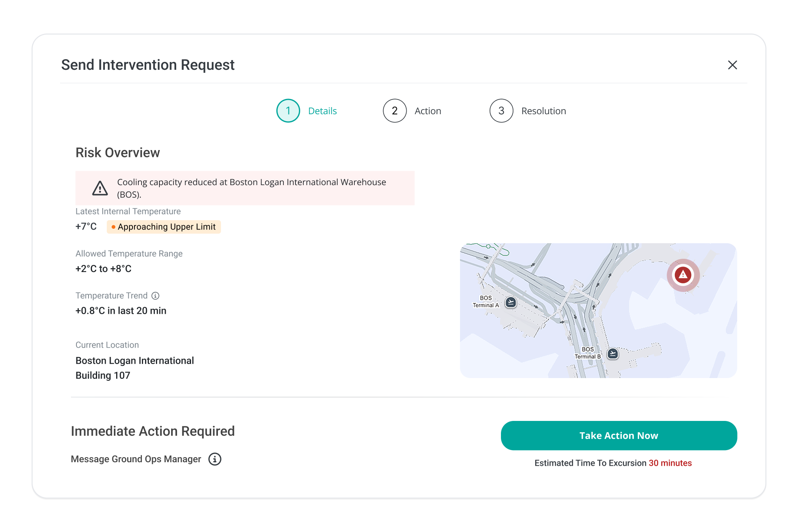Click the red warning marker on map
Screen dimensions: 798x532
click(x=683, y=275)
